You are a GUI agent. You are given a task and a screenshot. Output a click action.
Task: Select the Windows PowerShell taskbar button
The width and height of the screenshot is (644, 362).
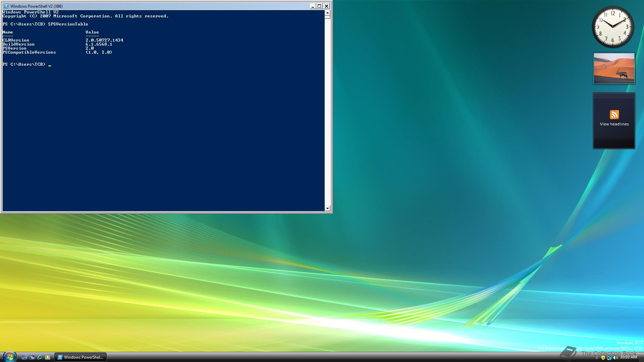80,357
